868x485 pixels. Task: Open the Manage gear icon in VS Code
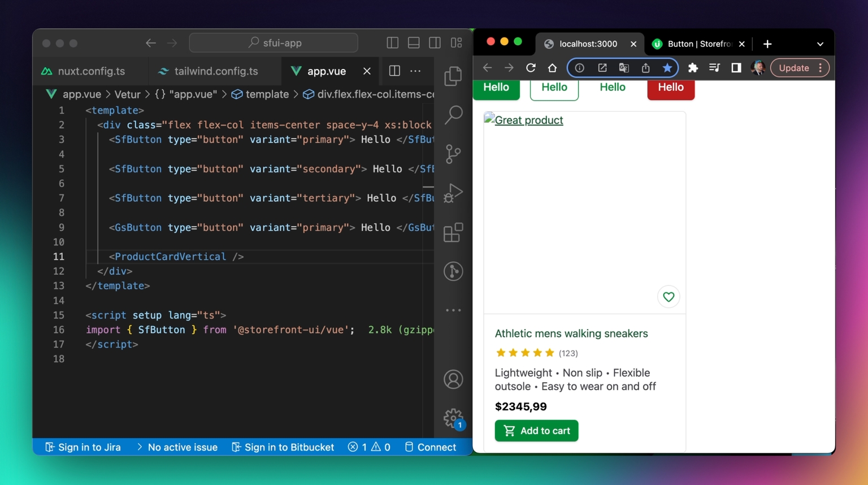453,419
